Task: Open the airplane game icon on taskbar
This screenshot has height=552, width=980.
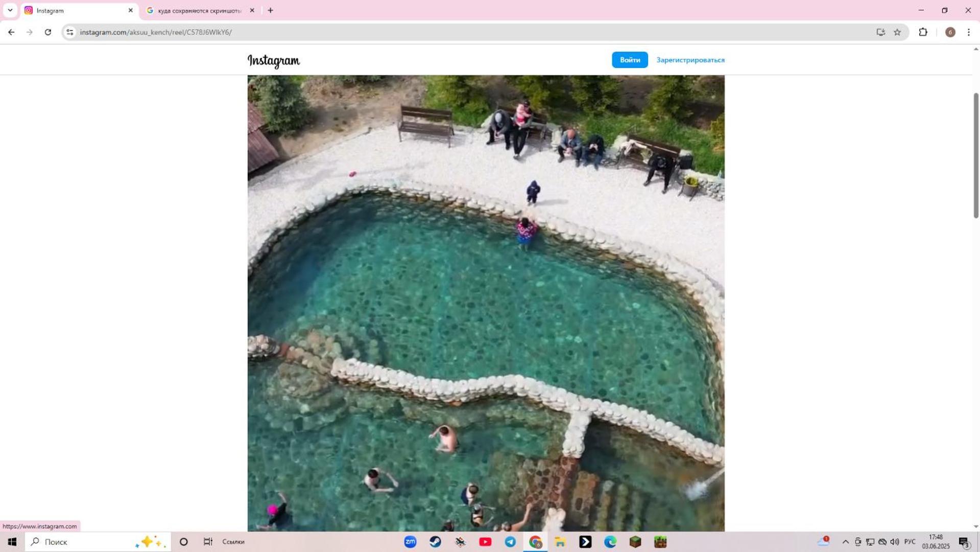Action: pyautogui.click(x=460, y=542)
